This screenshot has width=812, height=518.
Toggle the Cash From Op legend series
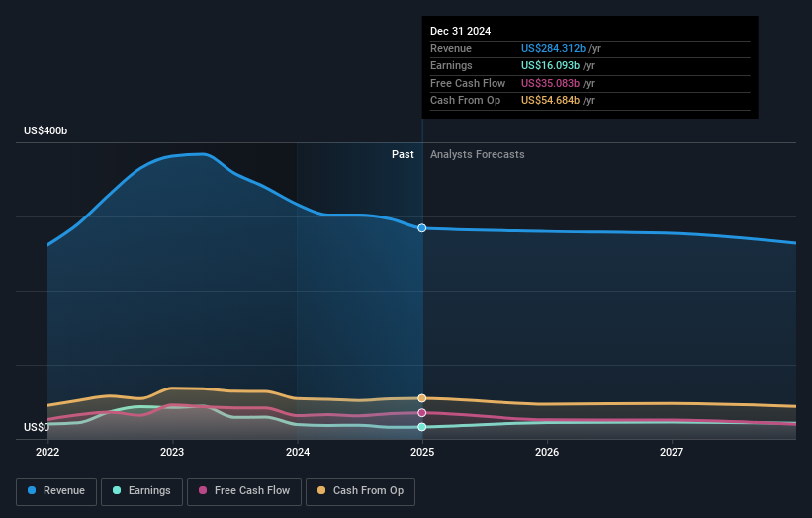pos(360,491)
